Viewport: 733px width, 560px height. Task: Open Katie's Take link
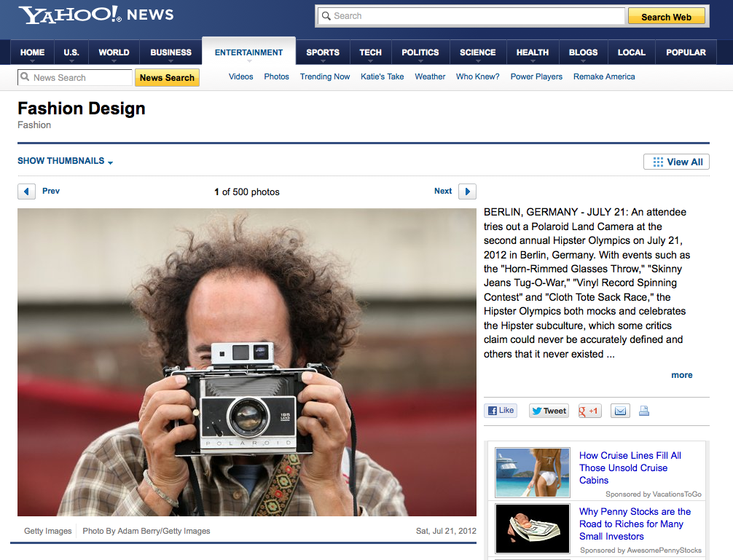point(383,76)
